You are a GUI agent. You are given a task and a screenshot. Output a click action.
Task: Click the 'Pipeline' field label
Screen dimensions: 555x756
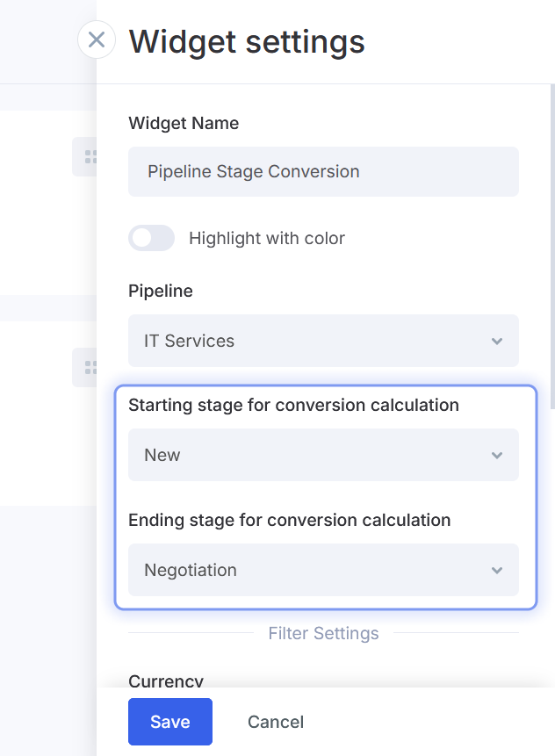click(161, 291)
